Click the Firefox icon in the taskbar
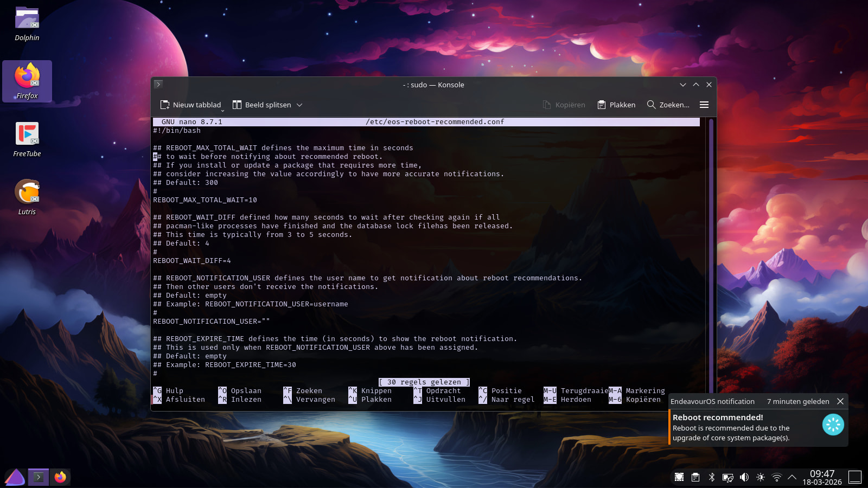868x488 pixels. tap(60, 477)
